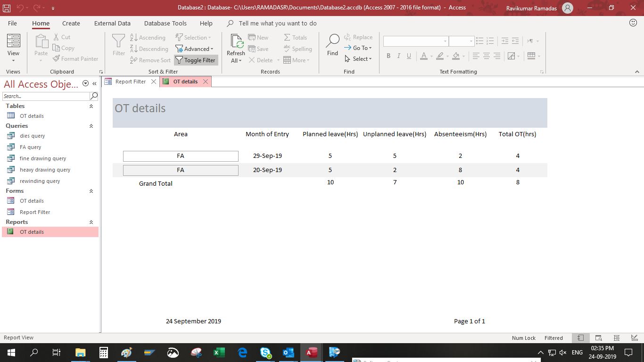
Task: Collapse the Reports group
Action: coord(91,222)
